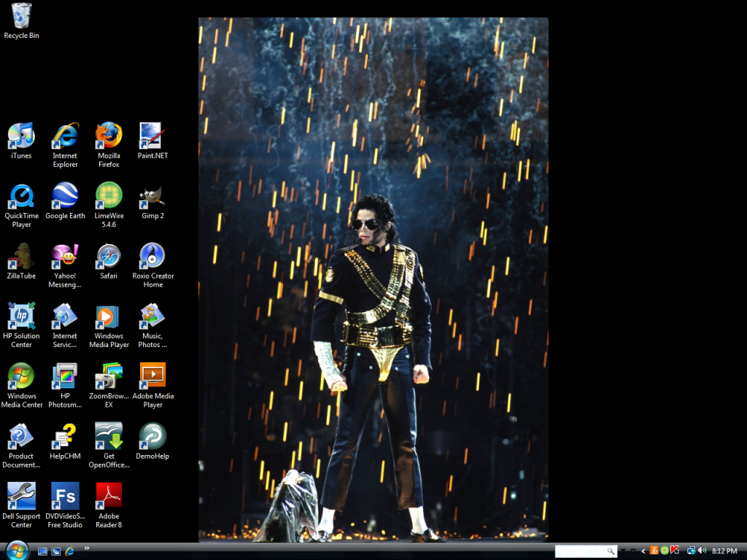Click the Adobe Reader 8 shortcut

click(x=109, y=505)
